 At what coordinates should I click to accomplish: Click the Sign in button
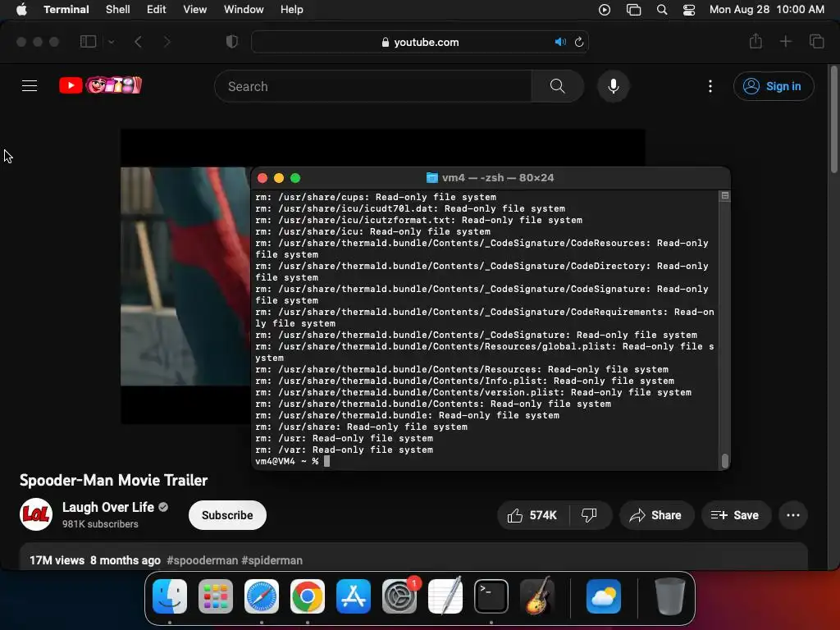coord(774,86)
